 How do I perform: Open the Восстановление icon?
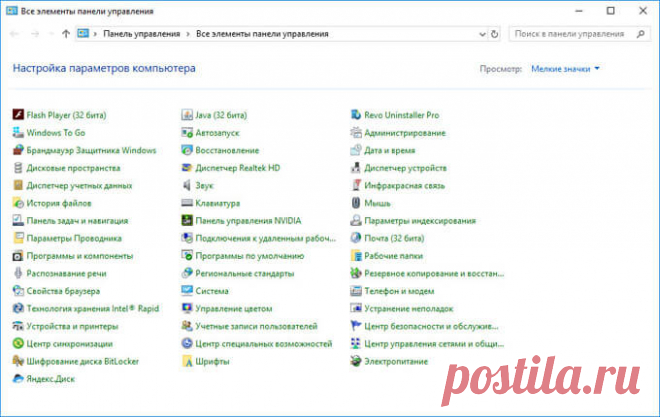[187, 150]
